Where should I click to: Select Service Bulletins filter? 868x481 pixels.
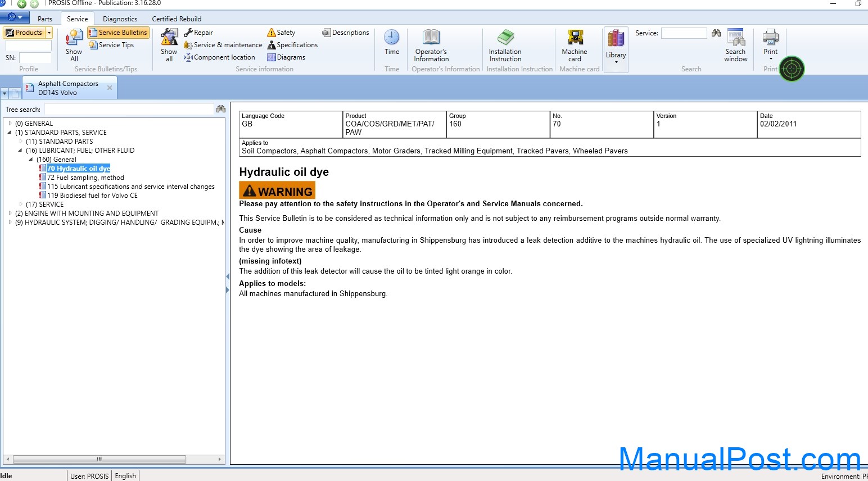119,33
